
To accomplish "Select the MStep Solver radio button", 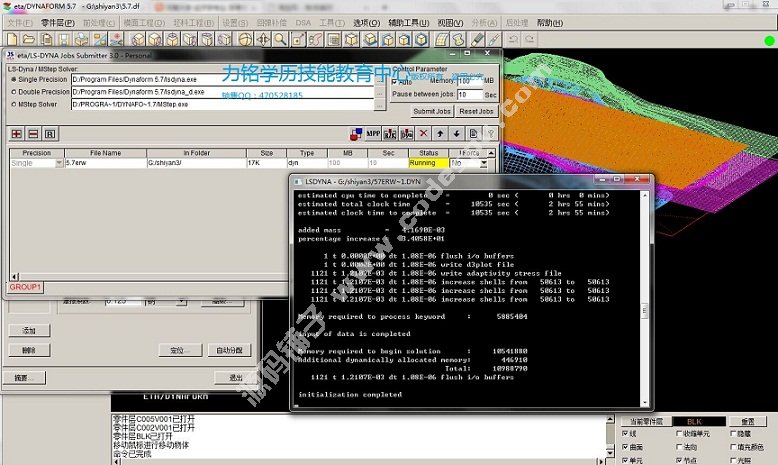I will coord(14,104).
